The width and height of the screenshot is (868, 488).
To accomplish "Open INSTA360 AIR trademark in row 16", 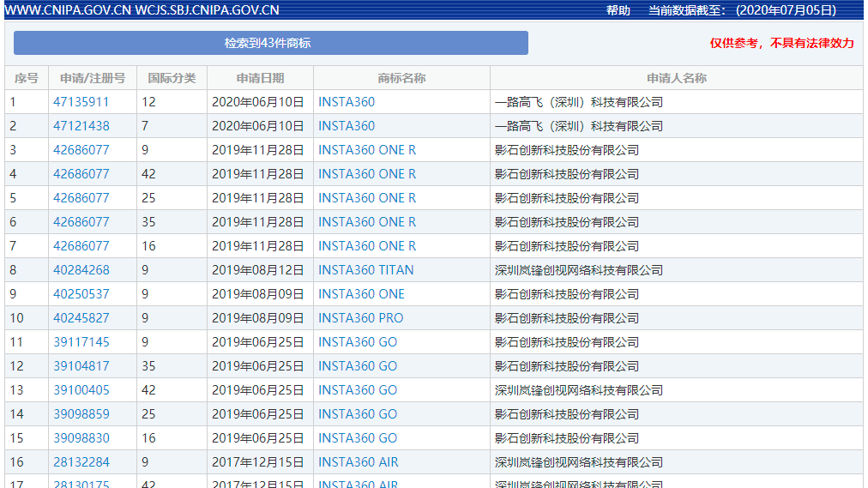I will (359, 462).
